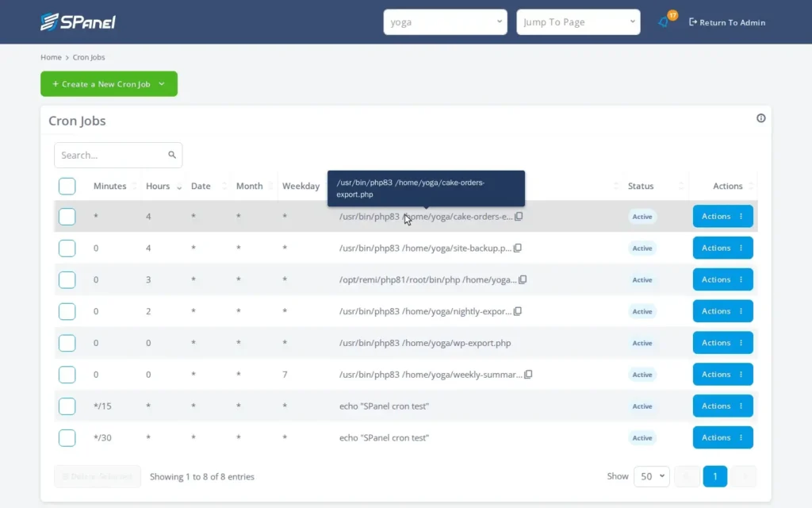Go to pagination page 1
Viewport: 812px width, 508px height.
point(715,476)
